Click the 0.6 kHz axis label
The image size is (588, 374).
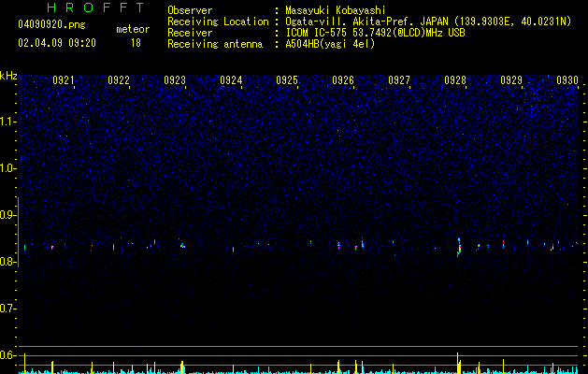click(x=7, y=355)
